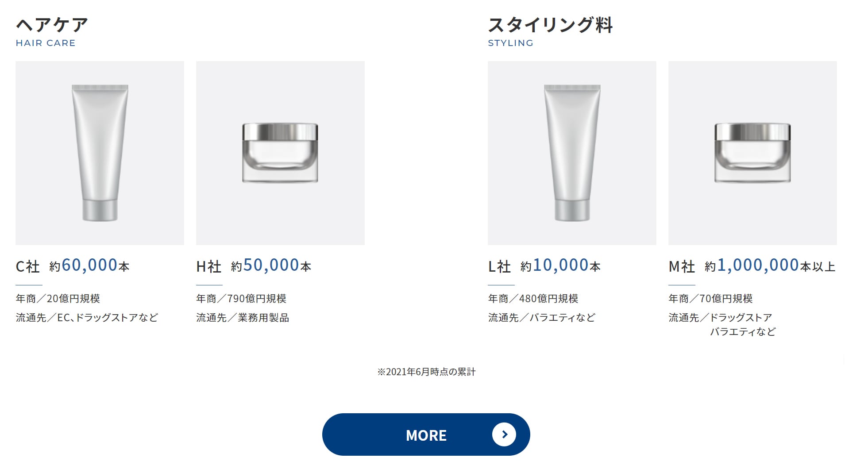Click the MORE button
The height and width of the screenshot is (469, 868).
pos(426,434)
